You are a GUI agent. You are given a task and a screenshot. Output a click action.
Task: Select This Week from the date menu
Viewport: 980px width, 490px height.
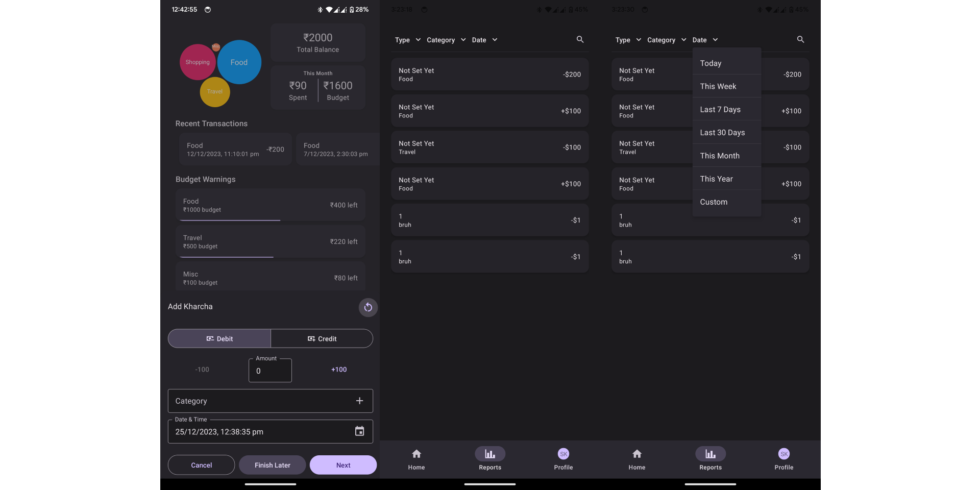[718, 86]
